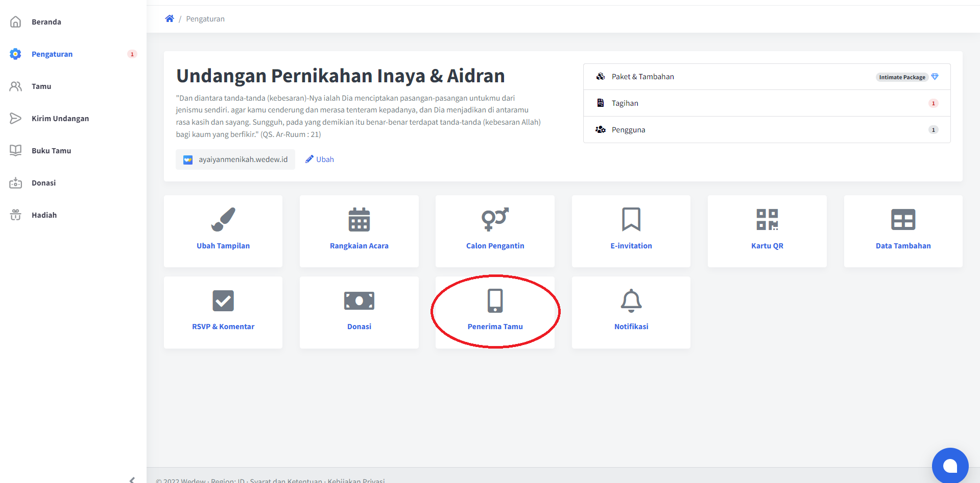Go to Kirim Undangan menu
The width and height of the screenshot is (980, 483).
coord(60,118)
